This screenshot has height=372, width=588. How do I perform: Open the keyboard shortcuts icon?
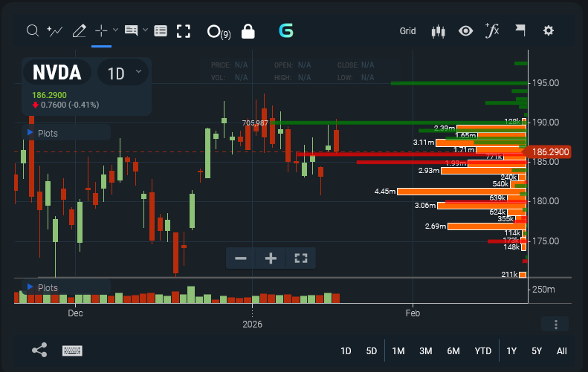click(72, 350)
